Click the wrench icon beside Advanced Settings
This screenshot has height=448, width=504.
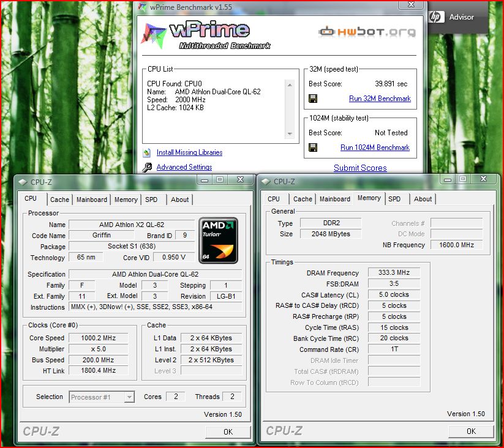click(147, 167)
